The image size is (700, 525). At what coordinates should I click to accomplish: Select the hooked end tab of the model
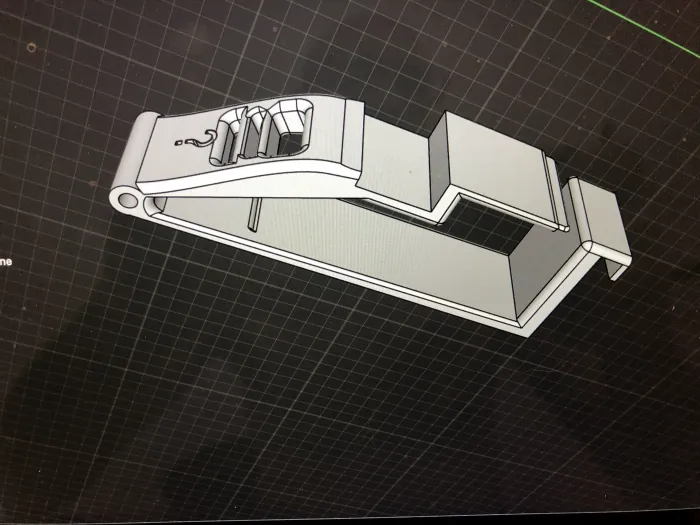point(600,228)
